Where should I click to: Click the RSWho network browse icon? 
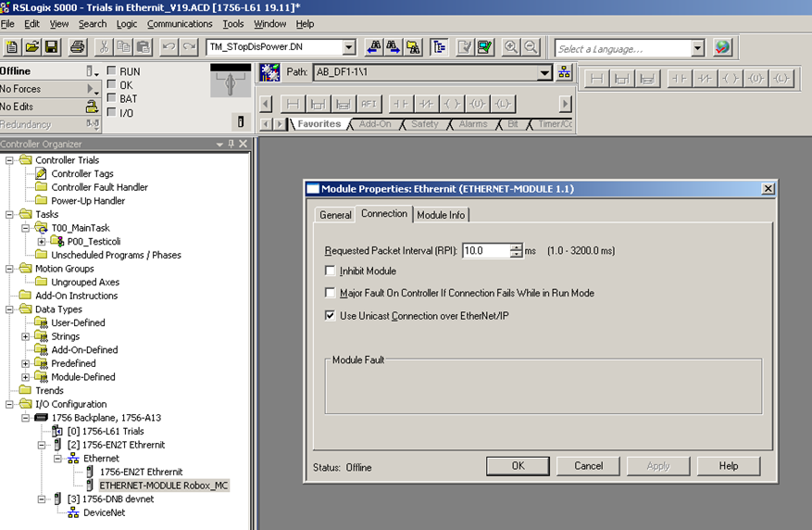(564, 72)
